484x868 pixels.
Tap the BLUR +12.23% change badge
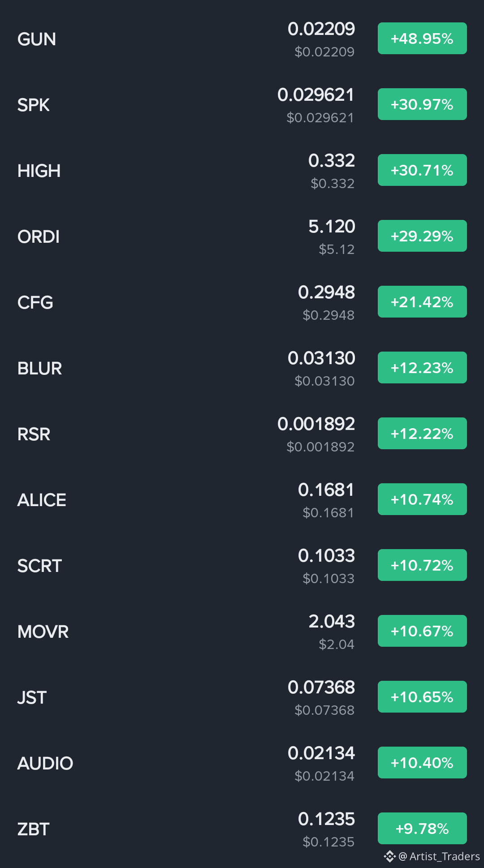point(422,368)
